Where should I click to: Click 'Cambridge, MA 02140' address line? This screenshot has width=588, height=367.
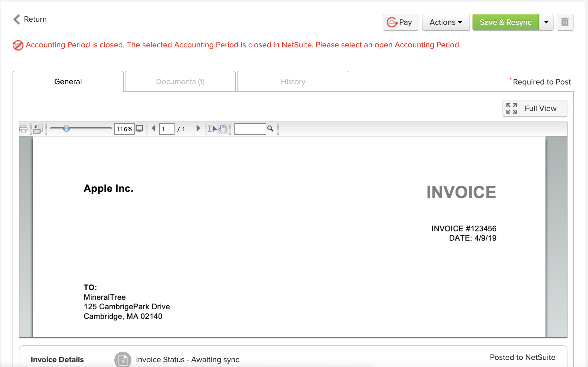123,316
